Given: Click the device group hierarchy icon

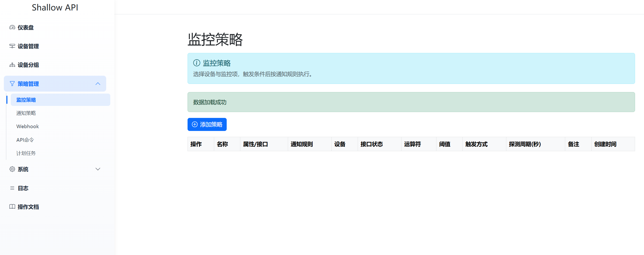Looking at the screenshot, I should (12, 65).
